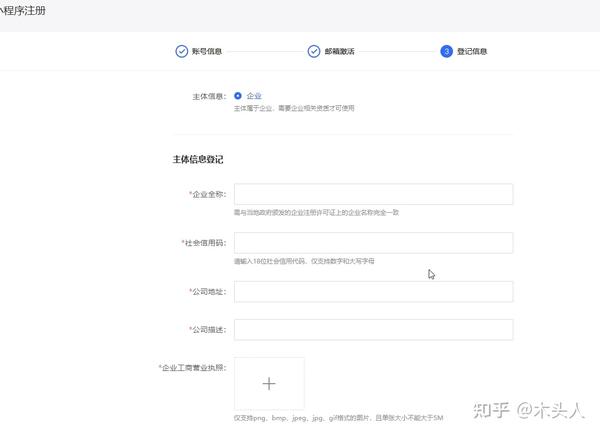Click the 企业工商营业执照 field label
Image resolution: width=600 pixels, height=435 pixels.
point(193,368)
